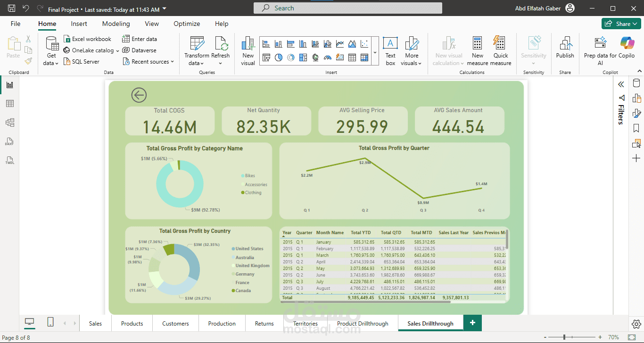644x343 pixels.
Task: Switch to desktop layout view
Action: coord(30,322)
